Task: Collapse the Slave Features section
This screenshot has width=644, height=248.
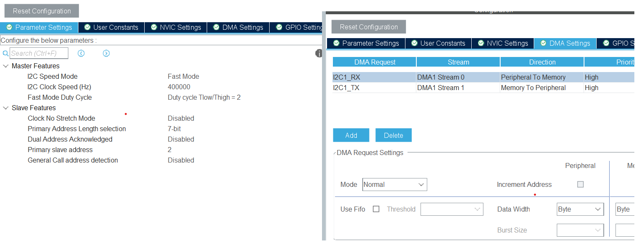Action: pyautogui.click(x=6, y=108)
